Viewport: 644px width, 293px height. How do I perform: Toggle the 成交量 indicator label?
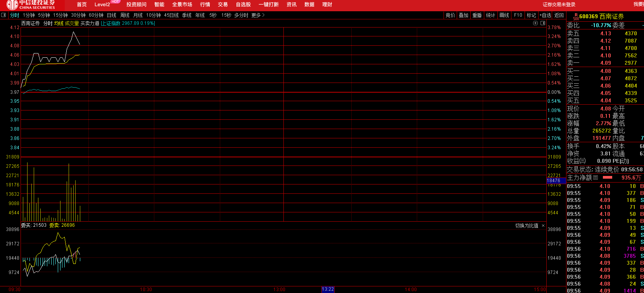(x=72, y=23)
